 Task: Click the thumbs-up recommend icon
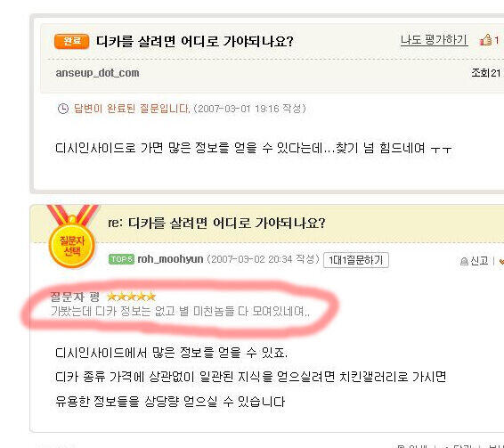[485, 40]
